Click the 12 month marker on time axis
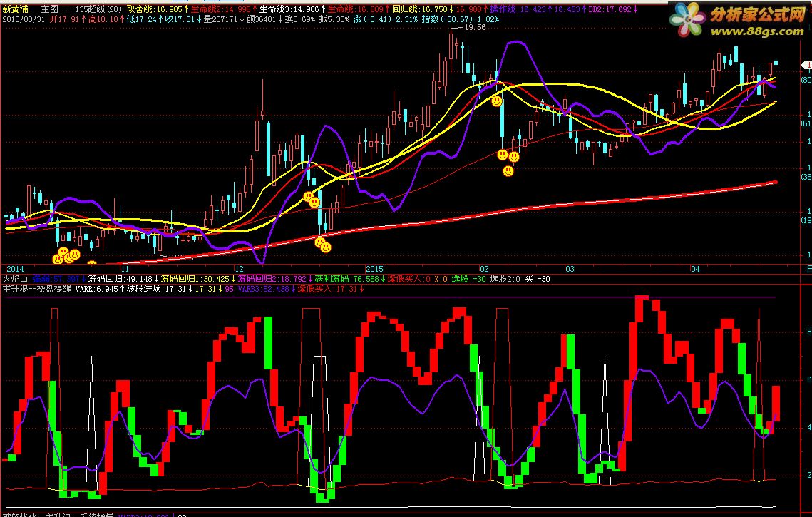 pyautogui.click(x=239, y=269)
